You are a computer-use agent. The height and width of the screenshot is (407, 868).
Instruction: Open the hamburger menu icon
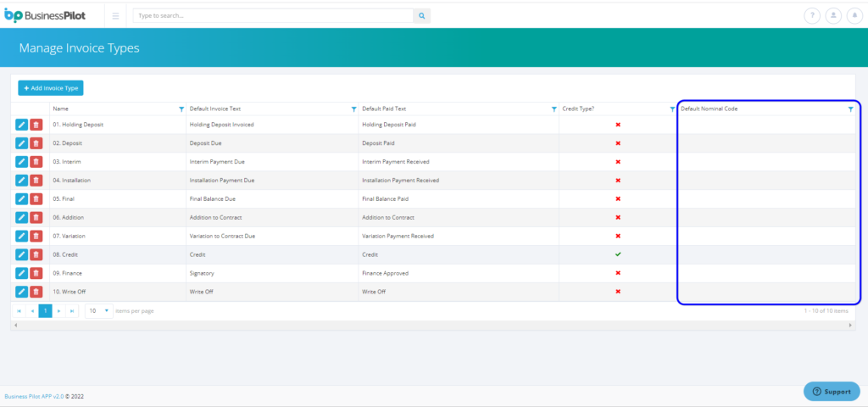point(115,15)
